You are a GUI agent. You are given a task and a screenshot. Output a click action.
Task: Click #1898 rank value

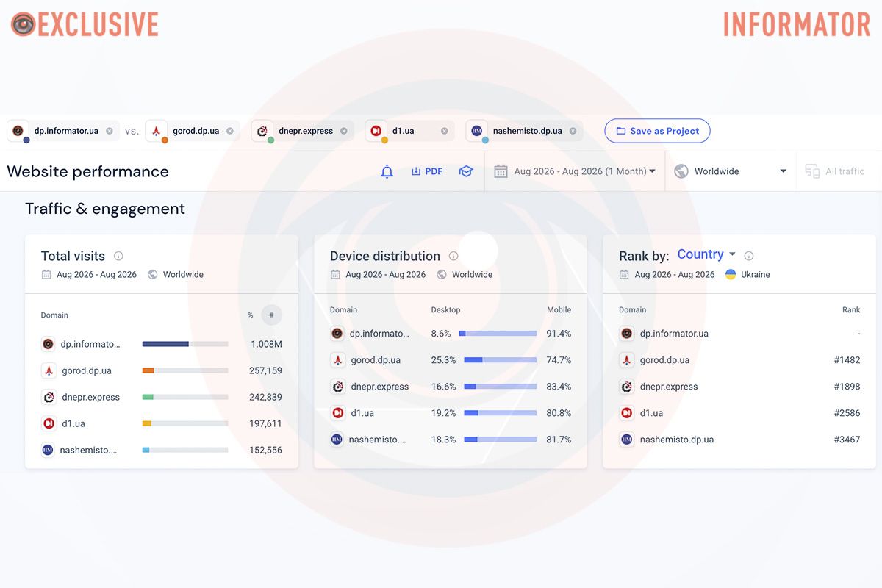(847, 387)
